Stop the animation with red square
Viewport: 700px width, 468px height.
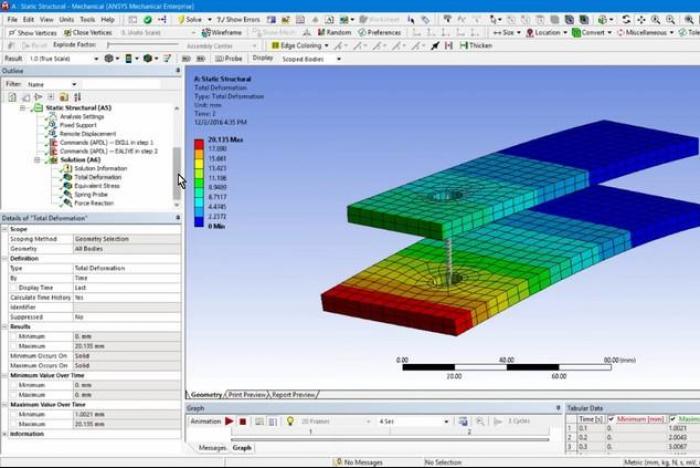[242, 421]
